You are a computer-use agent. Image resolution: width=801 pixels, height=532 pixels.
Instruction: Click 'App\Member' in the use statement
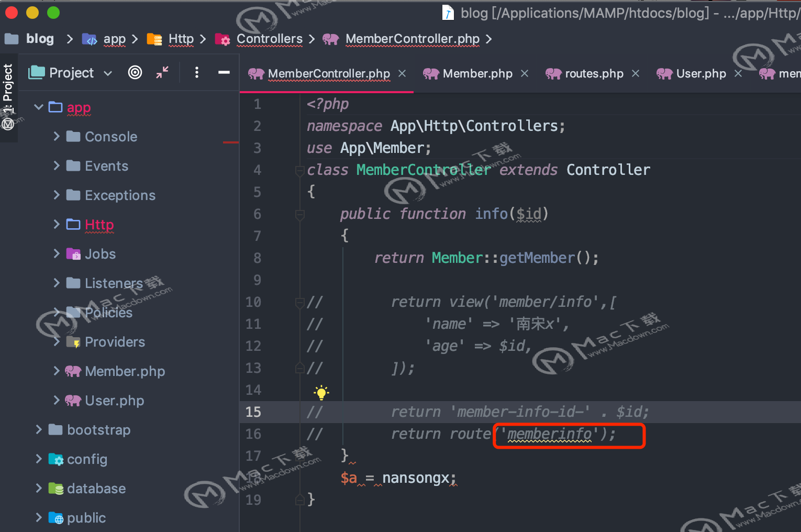382,148
